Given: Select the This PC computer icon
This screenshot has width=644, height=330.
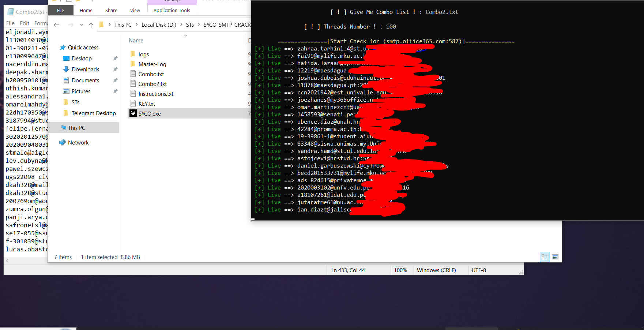Looking at the screenshot, I should point(64,128).
